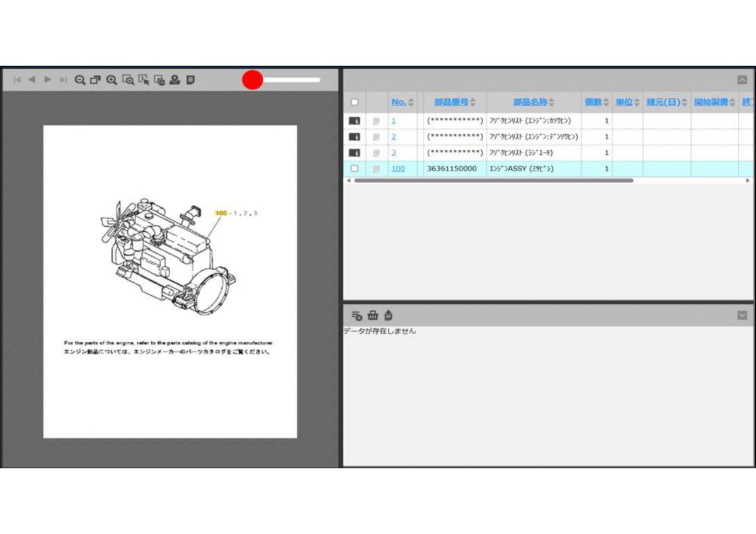756x534 pixels.
Task: Click the fit-to-window icon in diagram toolbar
Action: pyautogui.click(x=95, y=80)
